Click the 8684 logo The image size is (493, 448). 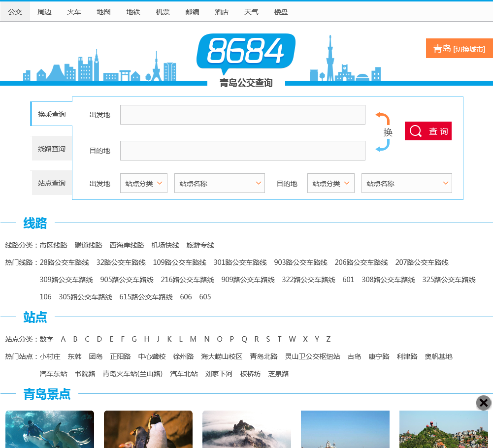(246, 54)
